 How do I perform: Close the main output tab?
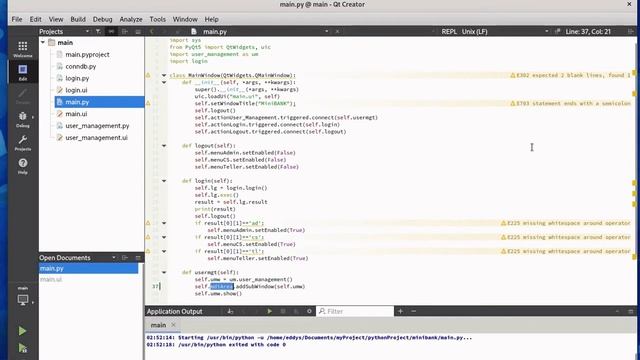[x=173, y=325]
